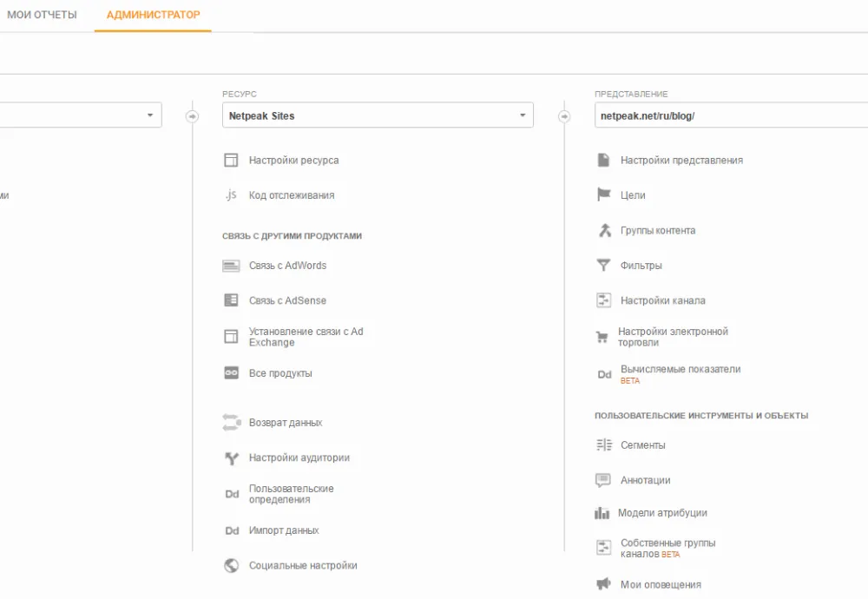868x599 pixels.
Task: Click the Настройки ресурса window icon
Action: [231, 160]
